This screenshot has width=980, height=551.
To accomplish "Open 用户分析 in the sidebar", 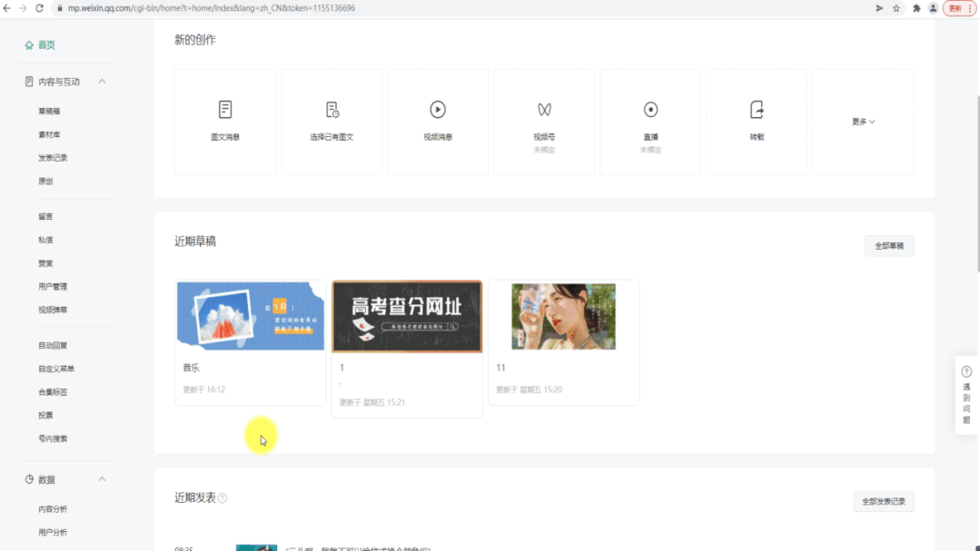I will pyautogui.click(x=53, y=532).
